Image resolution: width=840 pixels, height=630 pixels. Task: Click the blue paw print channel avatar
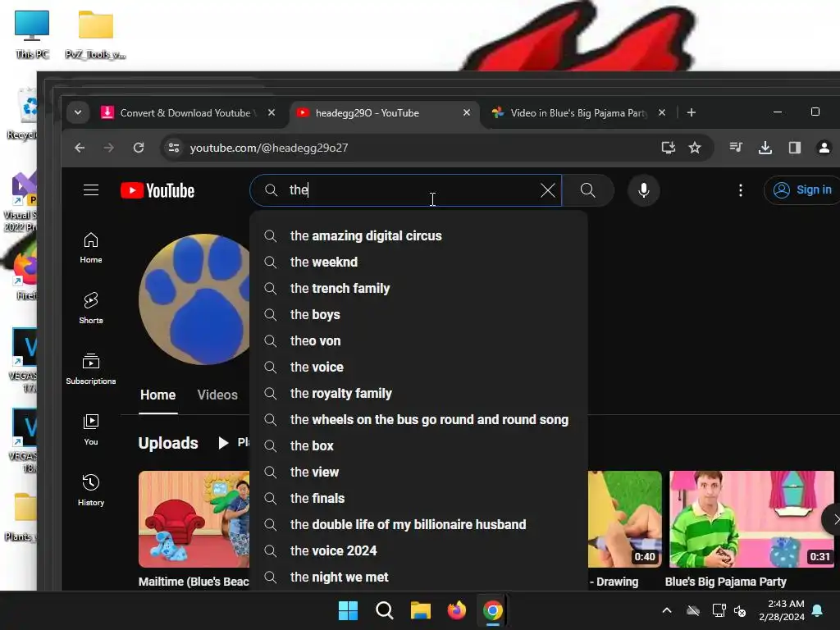pyautogui.click(x=194, y=299)
